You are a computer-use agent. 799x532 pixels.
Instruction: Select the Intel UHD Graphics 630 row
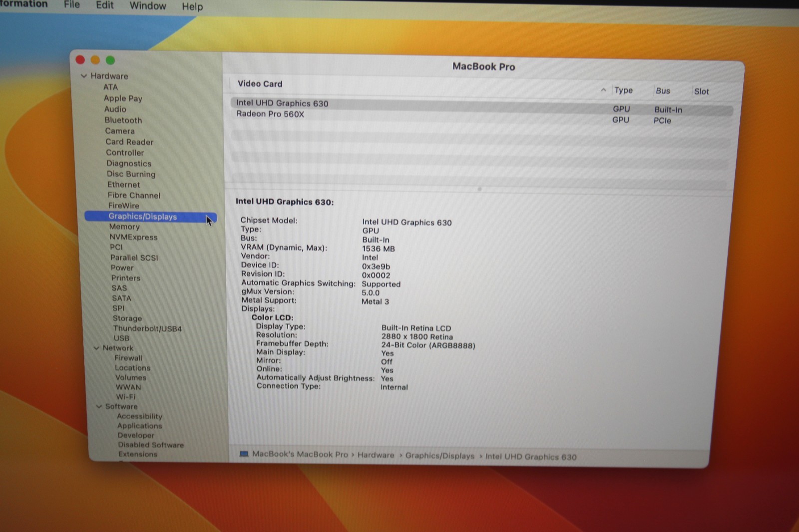(481, 106)
